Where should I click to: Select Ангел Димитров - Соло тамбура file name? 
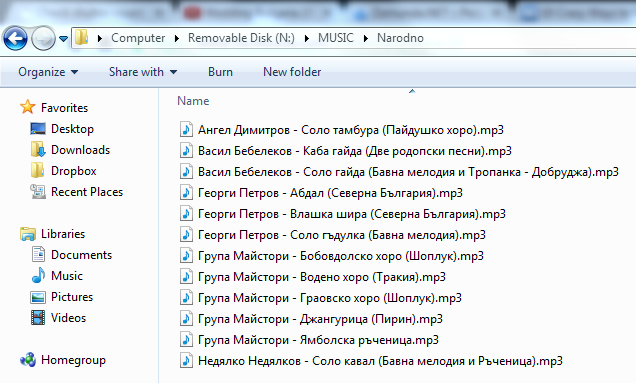(x=351, y=130)
